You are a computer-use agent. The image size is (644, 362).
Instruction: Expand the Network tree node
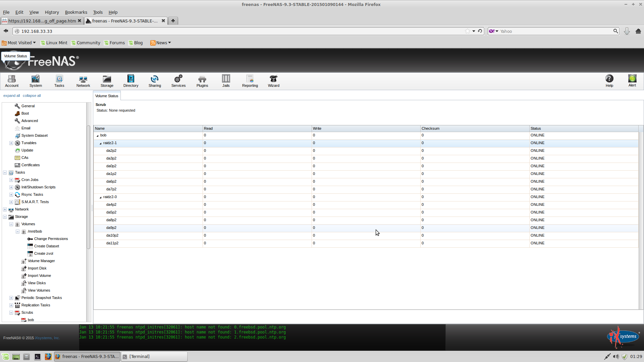point(5,209)
